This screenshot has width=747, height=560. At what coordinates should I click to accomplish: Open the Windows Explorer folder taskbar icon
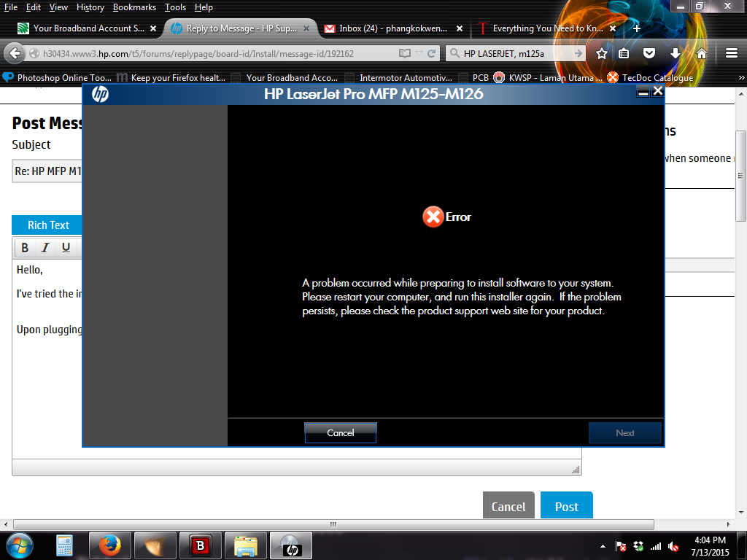coord(245,545)
